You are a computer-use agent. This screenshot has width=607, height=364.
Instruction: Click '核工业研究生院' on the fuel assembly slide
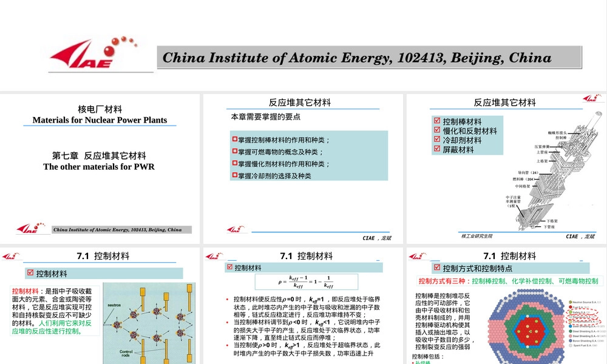coord(477,235)
